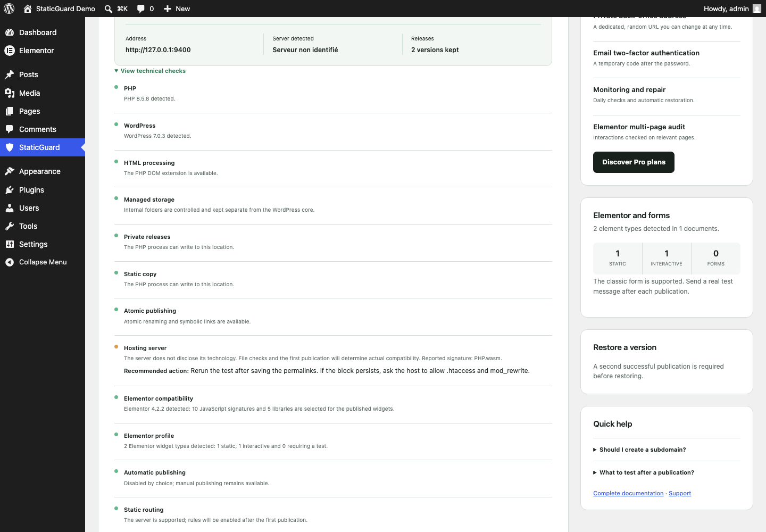Click the Tools wrench icon
This screenshot has height=532, width=766.
click(x=10, y=226)
